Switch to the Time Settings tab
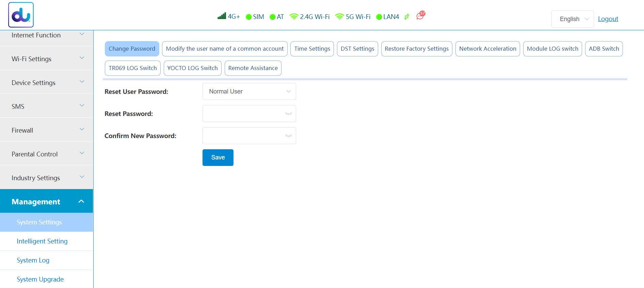The height and width of the screenshot is (288, 644). 312,49
